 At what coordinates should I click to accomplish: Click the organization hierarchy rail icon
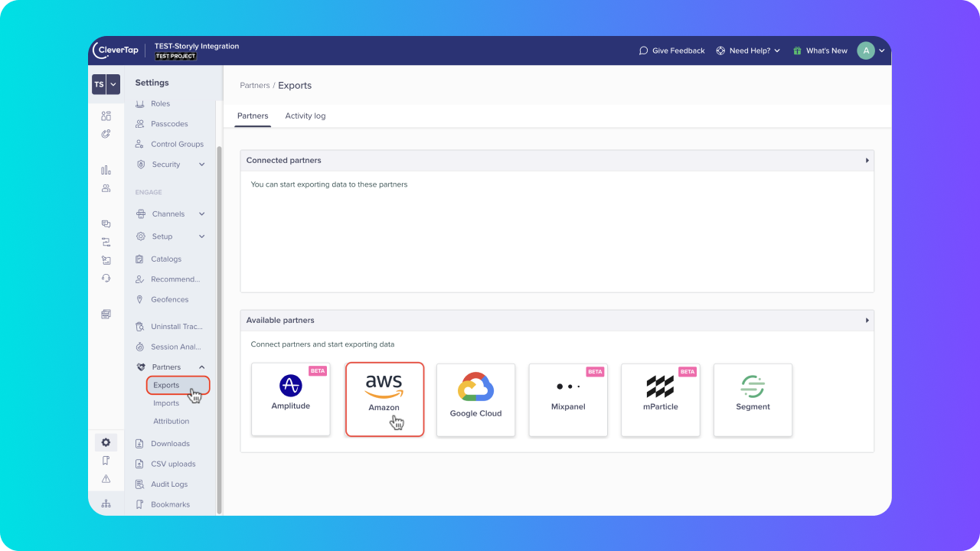[106, 504]
